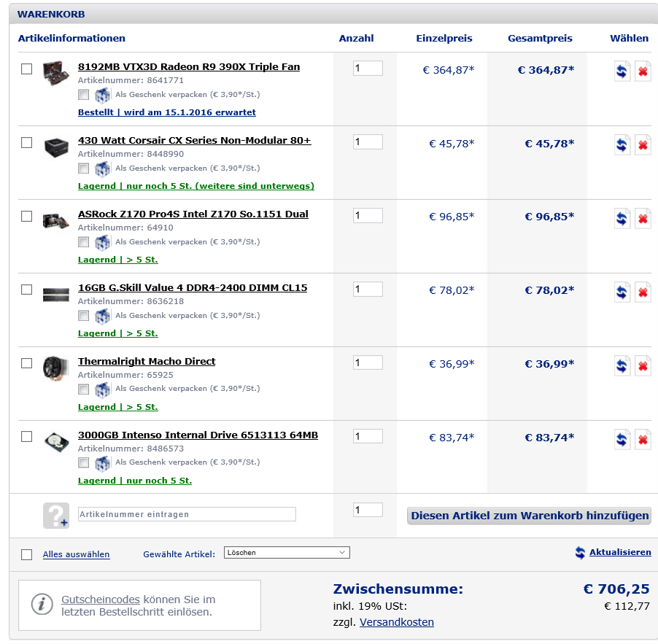
Task: Open the Versandkosten link
Action: [396, 622]
